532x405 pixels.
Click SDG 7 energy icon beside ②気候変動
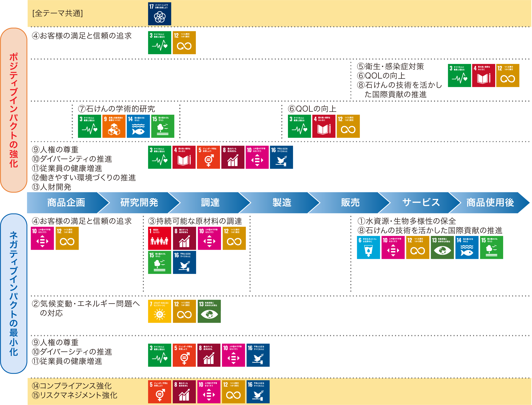(160, 311)
